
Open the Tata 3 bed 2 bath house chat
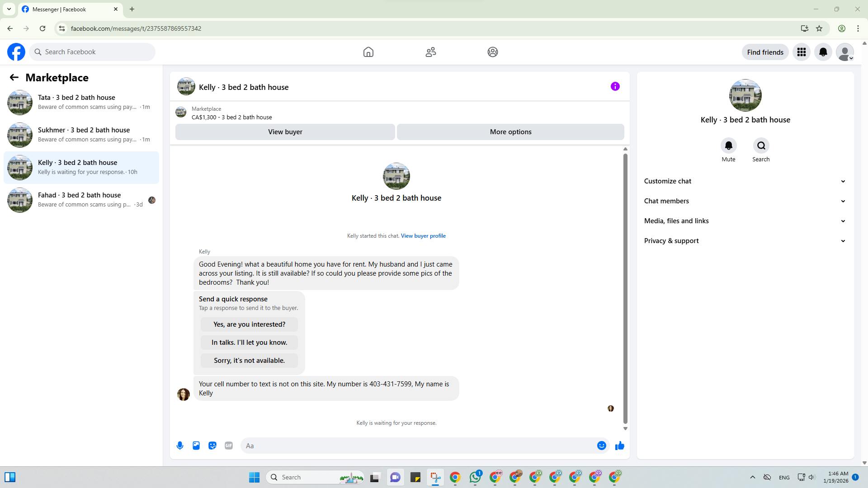coord(81,103)
